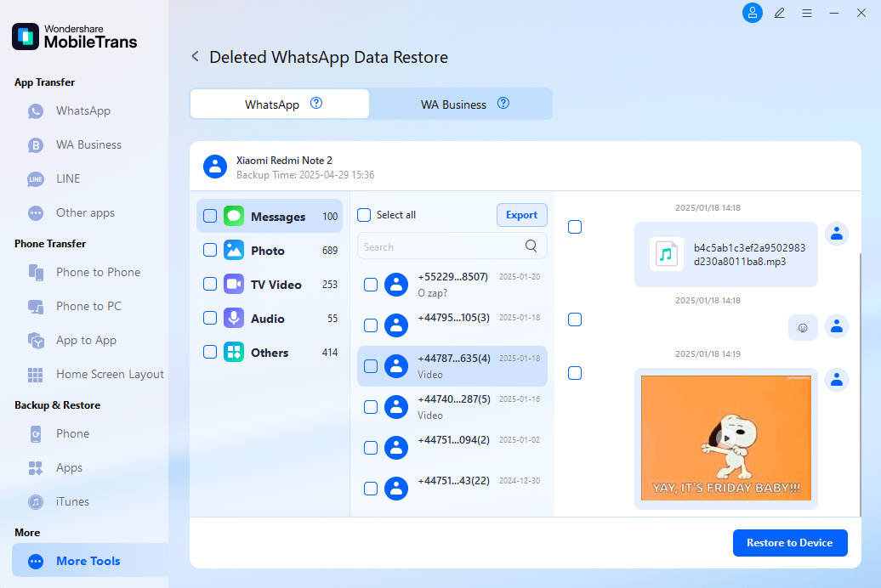881x588 pixels.
Task: Click the emoji message bubble
Action: click(803, 328)
